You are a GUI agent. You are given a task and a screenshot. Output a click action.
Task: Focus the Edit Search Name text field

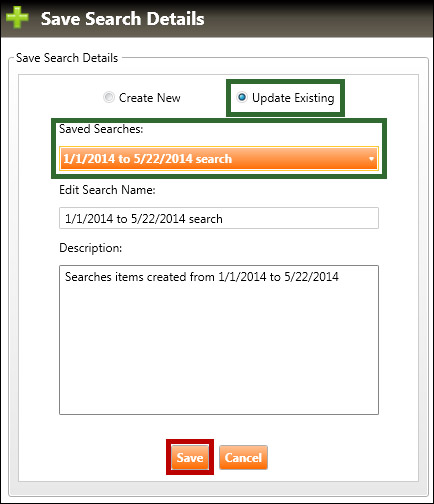219,218
